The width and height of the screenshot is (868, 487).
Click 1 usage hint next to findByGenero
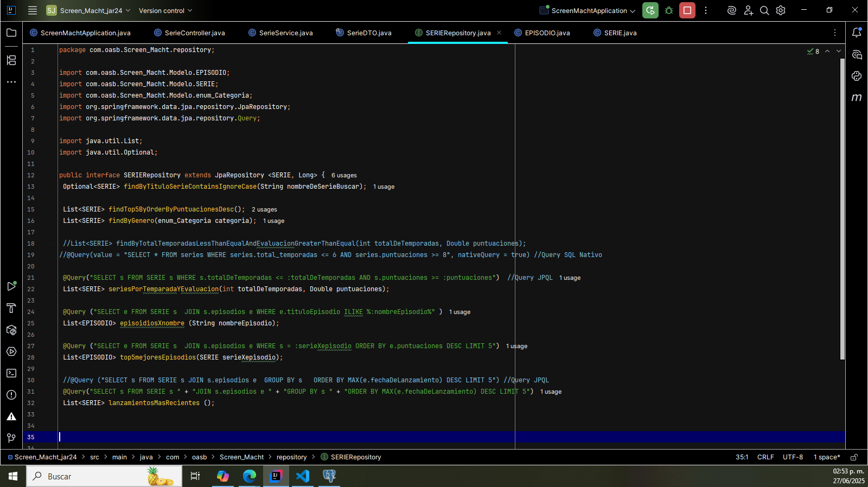(x=273, y=221)
